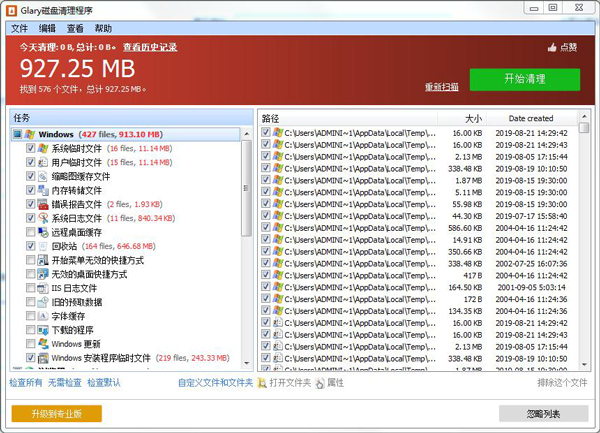This screenshot has height=433, width=600.
Task: Click the file list scrollbar up arrow
Action: coord(584,116)
